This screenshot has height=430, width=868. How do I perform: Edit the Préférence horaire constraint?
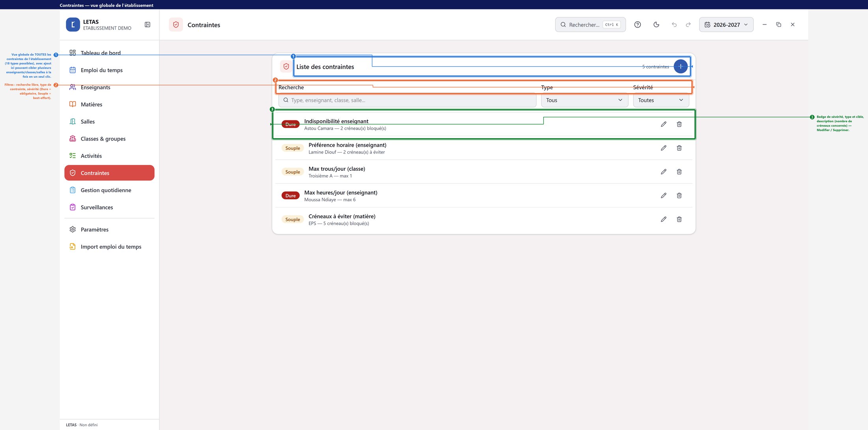click(x=664, y=148)
